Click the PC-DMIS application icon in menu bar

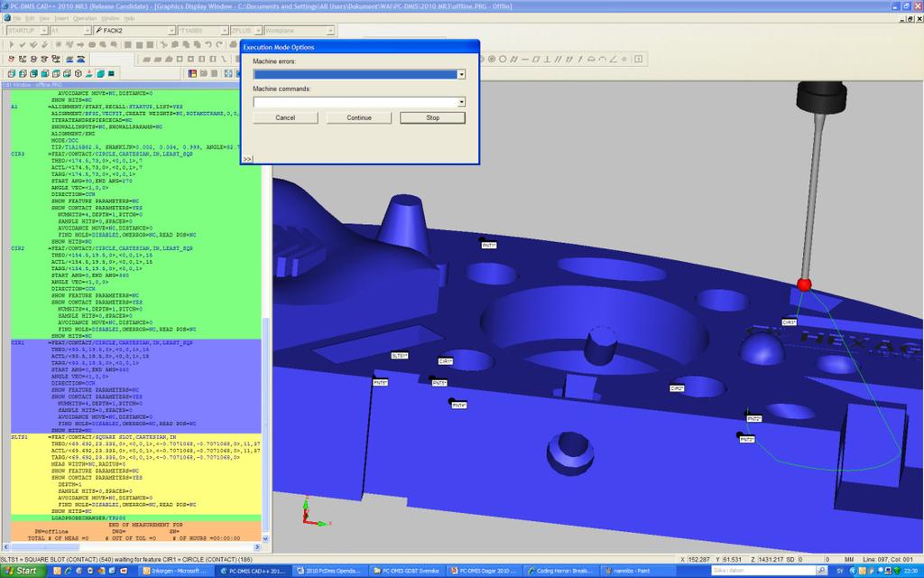7,18
